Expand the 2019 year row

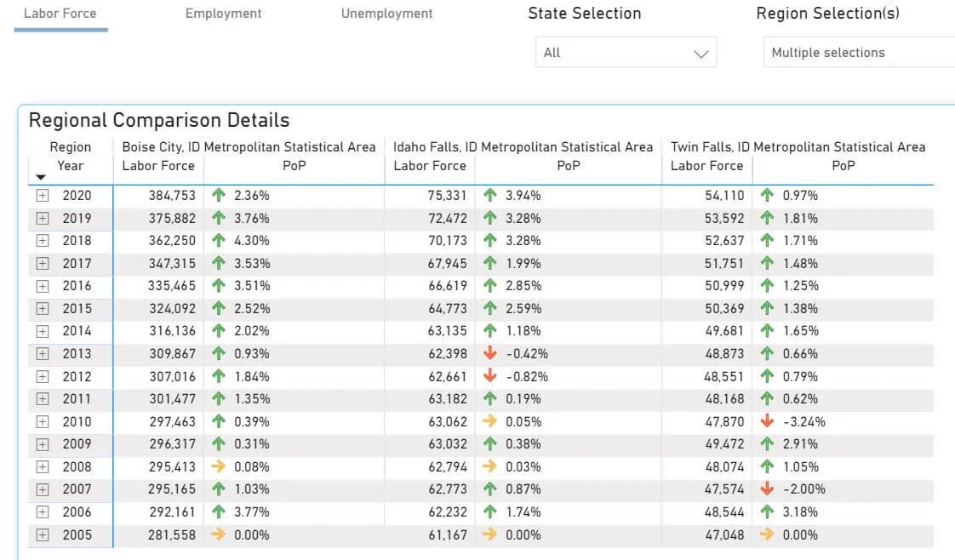click(42, 218)
